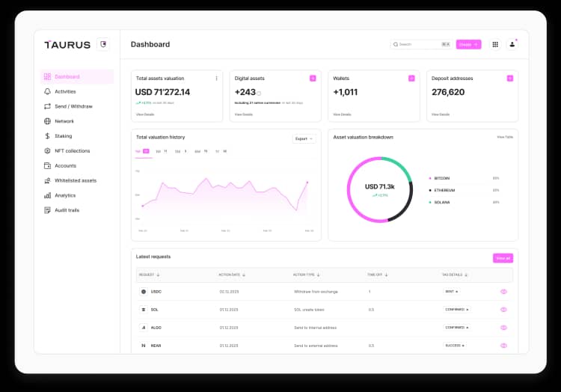The height and width of the screenshot is (392, 561).
Task: Click the pink icon on Digital assets card
Action: click(313, 79)
